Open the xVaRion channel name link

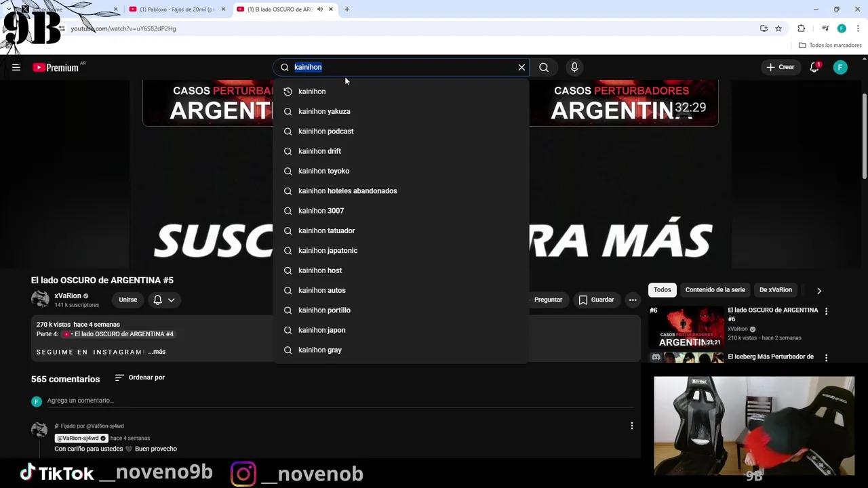pos(68,296)
